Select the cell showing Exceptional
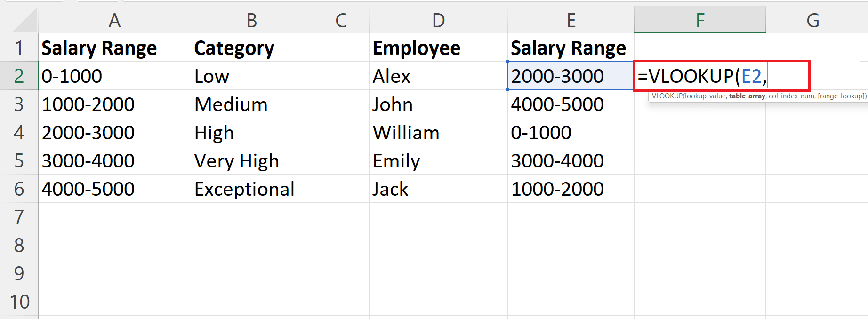 pyautogui.click(x=252, y=189)
